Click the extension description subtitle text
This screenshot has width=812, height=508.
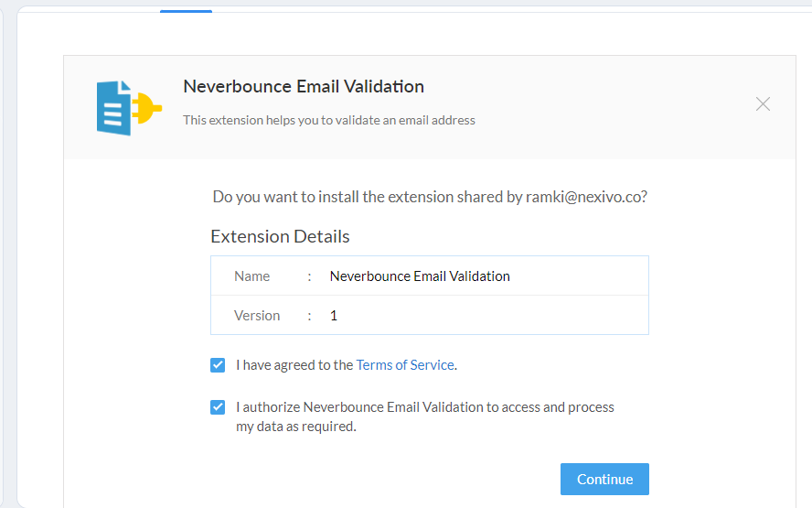click(x=328, y=120)
